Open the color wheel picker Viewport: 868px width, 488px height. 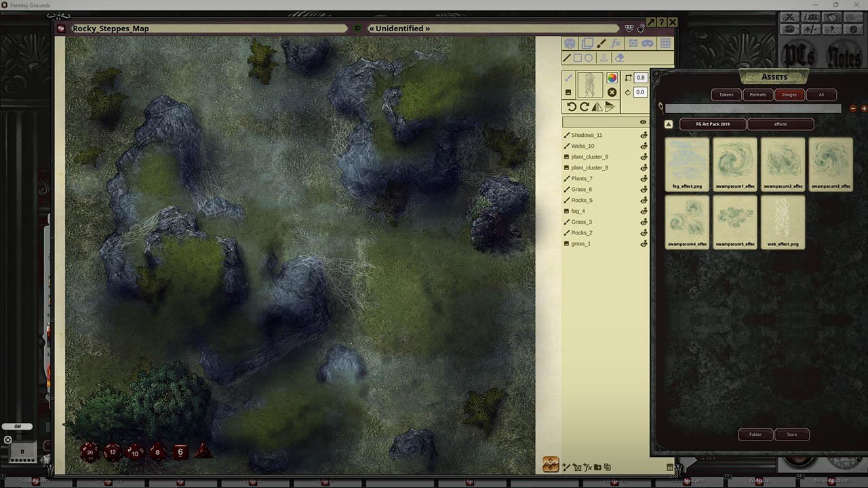coord(612,77)
